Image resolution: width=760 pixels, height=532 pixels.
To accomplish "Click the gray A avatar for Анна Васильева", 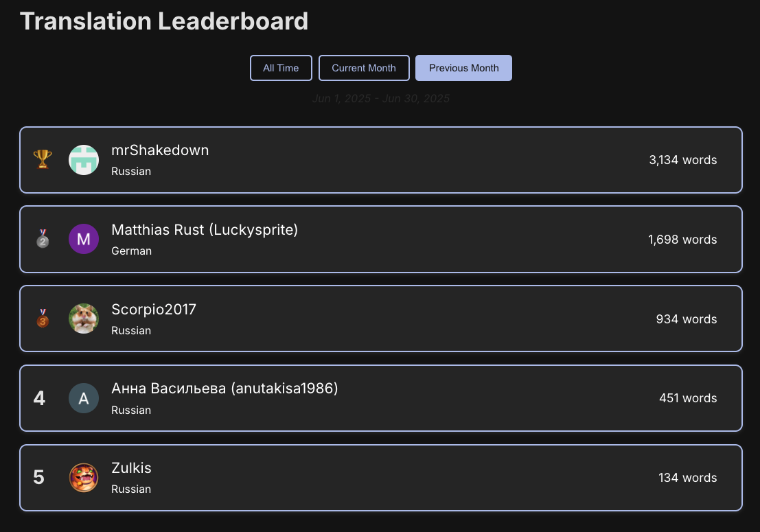I will point(84,398).
